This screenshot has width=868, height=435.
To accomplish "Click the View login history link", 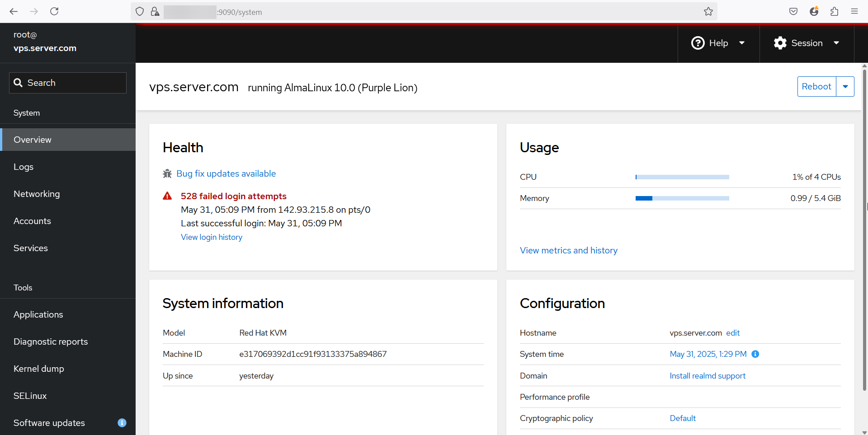I will (212, 237).
